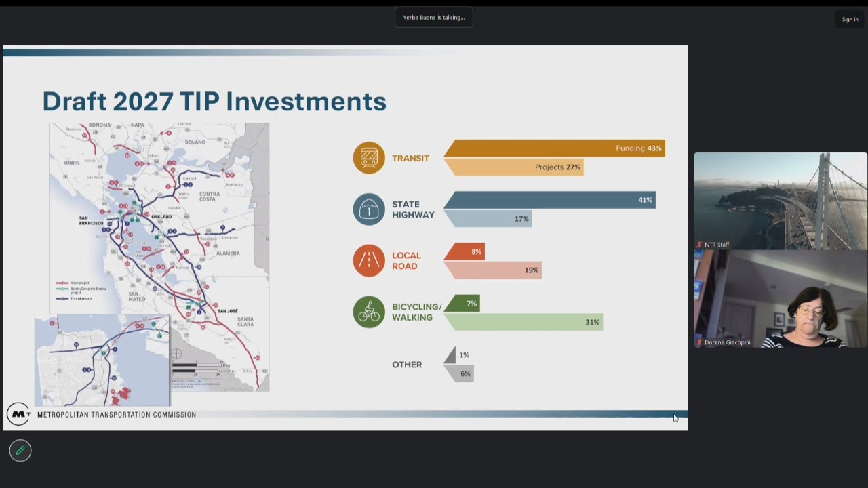Open the annotation pencil tool
Screen dimensions: 868x488
point(20,451)
